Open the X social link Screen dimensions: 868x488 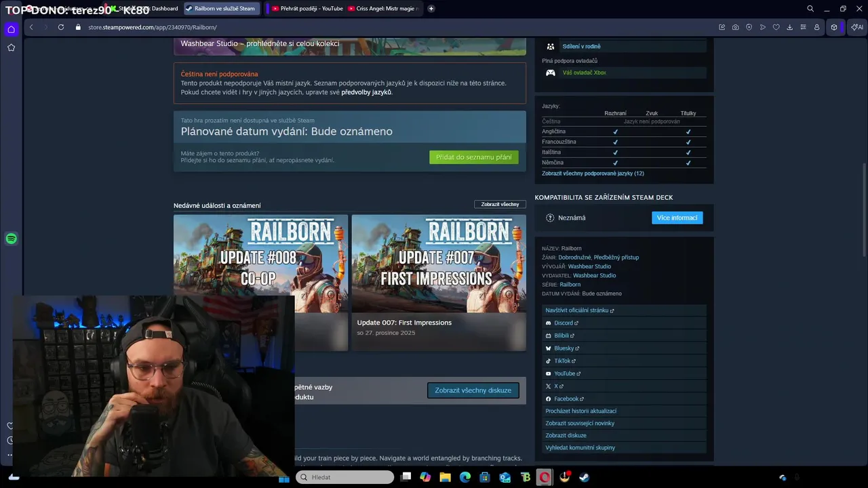pos(624,386)
